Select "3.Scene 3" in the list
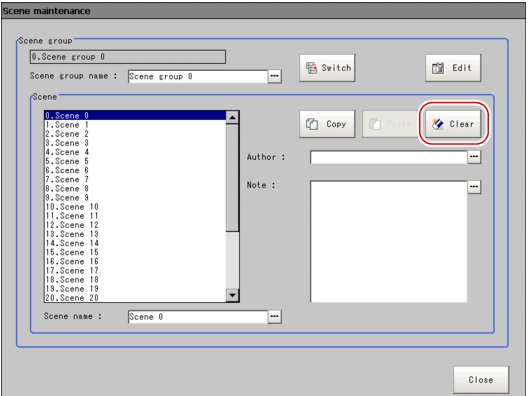Screen dimensions: 530x396 click(135, 143)
